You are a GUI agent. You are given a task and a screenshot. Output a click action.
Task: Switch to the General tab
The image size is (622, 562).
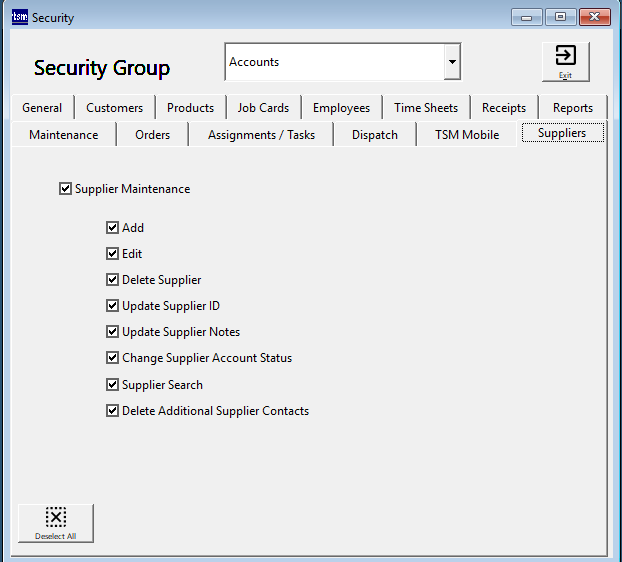pyautogui.click(x=42, y=108)
